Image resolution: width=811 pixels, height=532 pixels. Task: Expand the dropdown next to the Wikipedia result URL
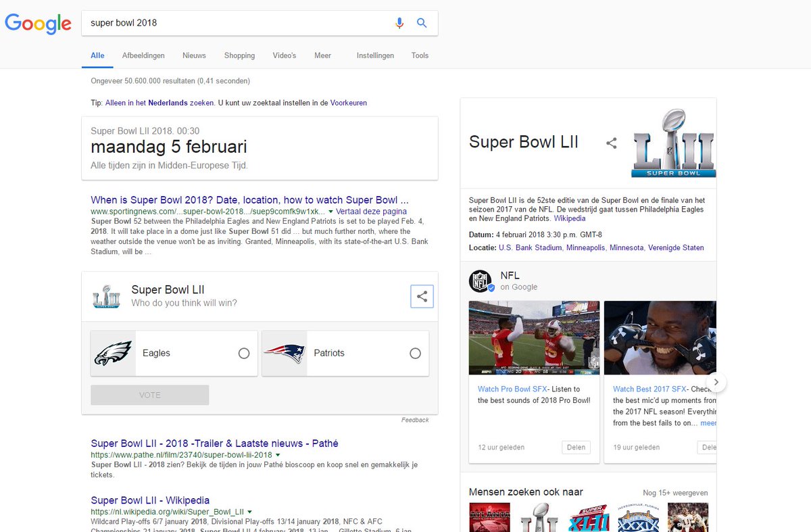[x=250, y=512]
